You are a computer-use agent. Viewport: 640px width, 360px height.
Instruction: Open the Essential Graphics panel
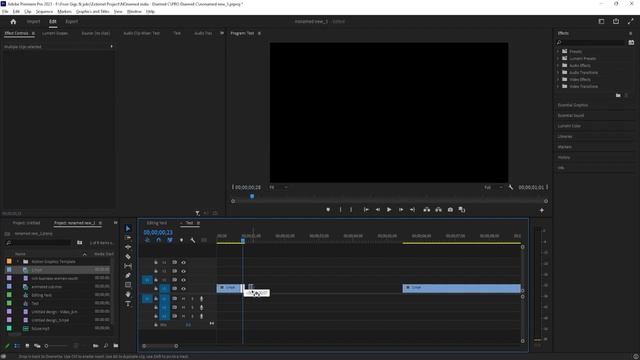[x=573, y=105]
